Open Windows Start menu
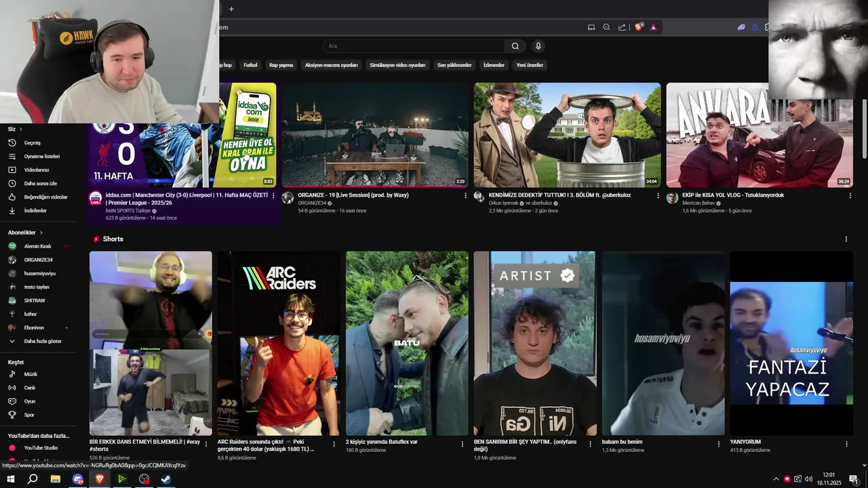This screenshot has height=488, width=868. pyautogui.click(x=11, y=479)
